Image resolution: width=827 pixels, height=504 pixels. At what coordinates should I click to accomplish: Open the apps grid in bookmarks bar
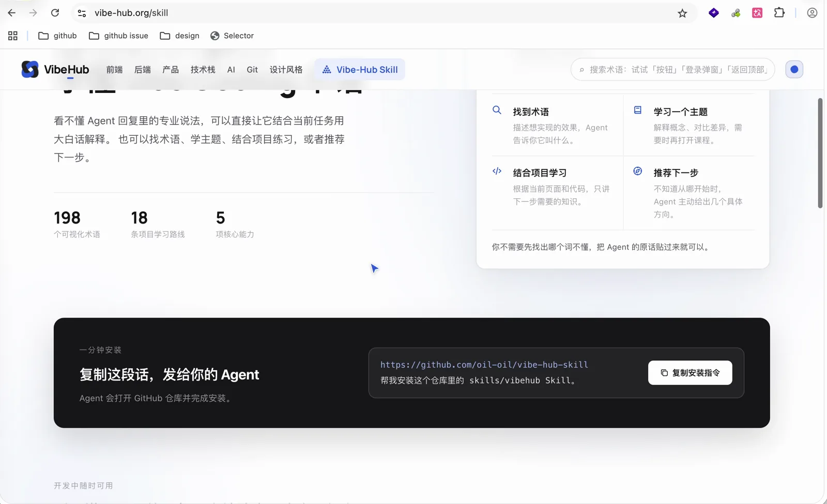tap(13, 36)
